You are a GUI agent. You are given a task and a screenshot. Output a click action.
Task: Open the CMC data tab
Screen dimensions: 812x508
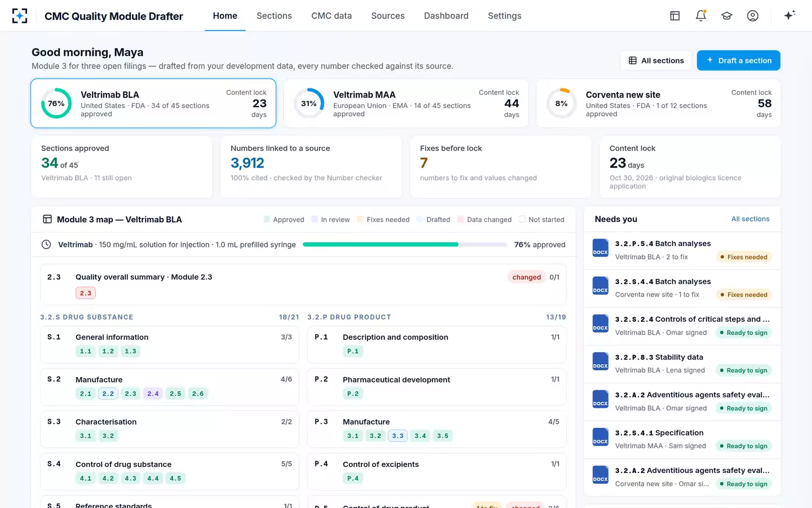click(332, 16)
